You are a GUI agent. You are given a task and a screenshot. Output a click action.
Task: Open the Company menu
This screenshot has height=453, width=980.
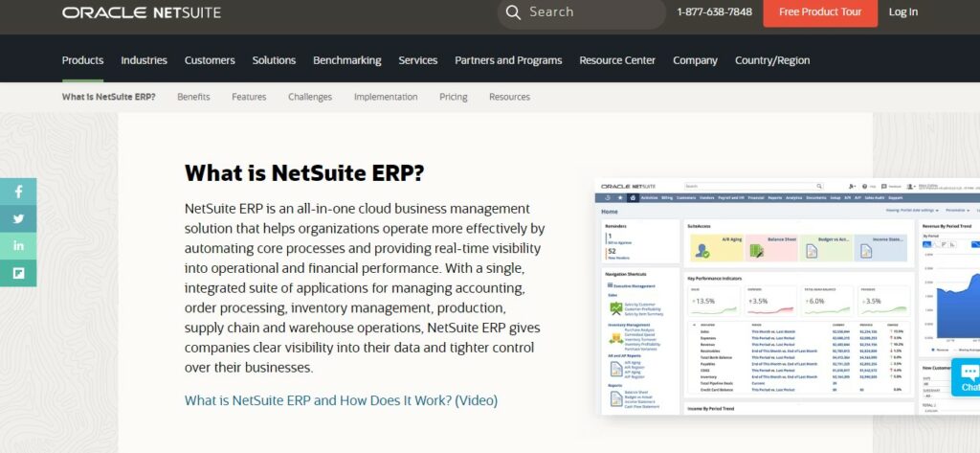pos(695,60)
